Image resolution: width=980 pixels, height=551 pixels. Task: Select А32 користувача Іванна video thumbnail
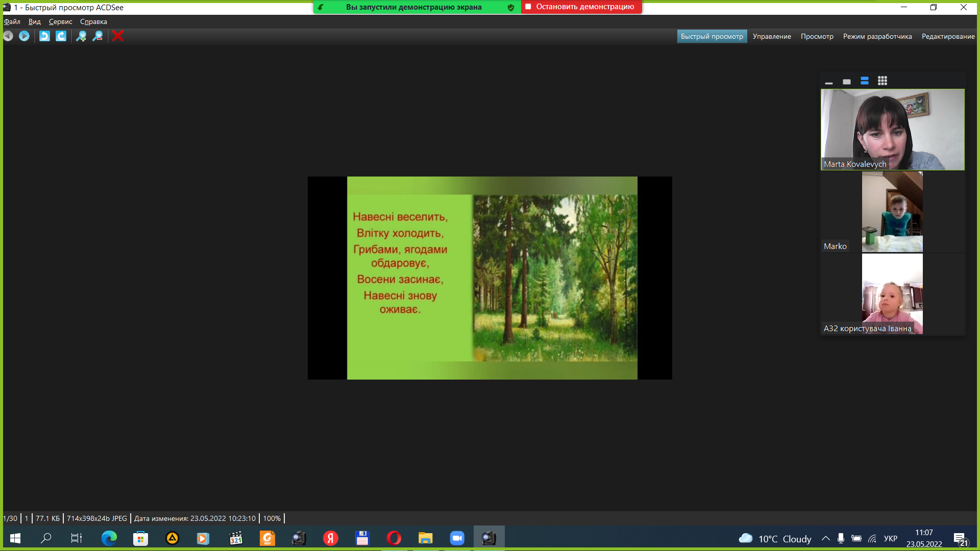(893, 294)
